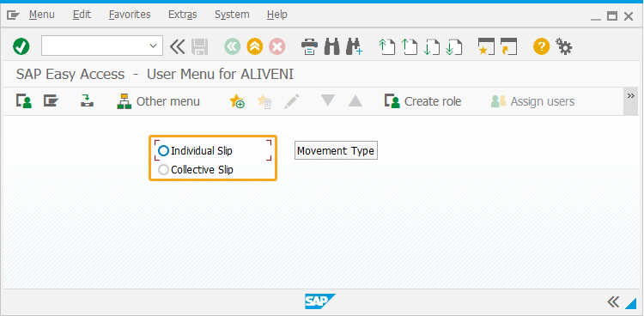Click the Assign users button

point(532,101)
